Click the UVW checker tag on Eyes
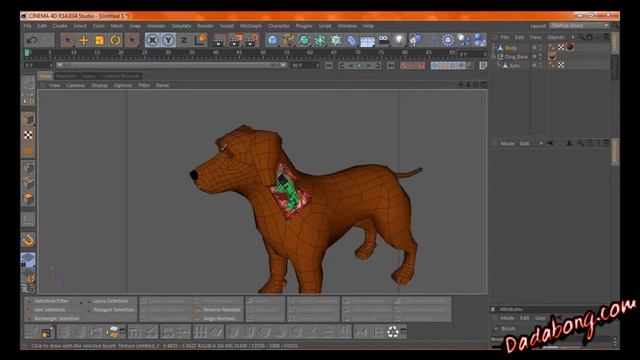This screenshot has height=360, width=640. pyautogui.click(x=561, y=65)
